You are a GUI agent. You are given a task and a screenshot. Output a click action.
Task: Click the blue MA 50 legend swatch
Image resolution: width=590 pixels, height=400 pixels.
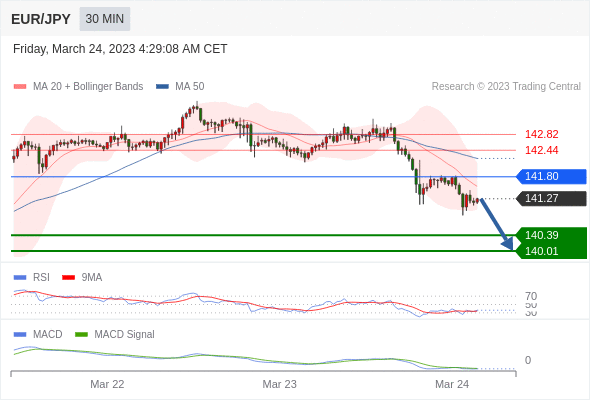click(x=163, y=87)
